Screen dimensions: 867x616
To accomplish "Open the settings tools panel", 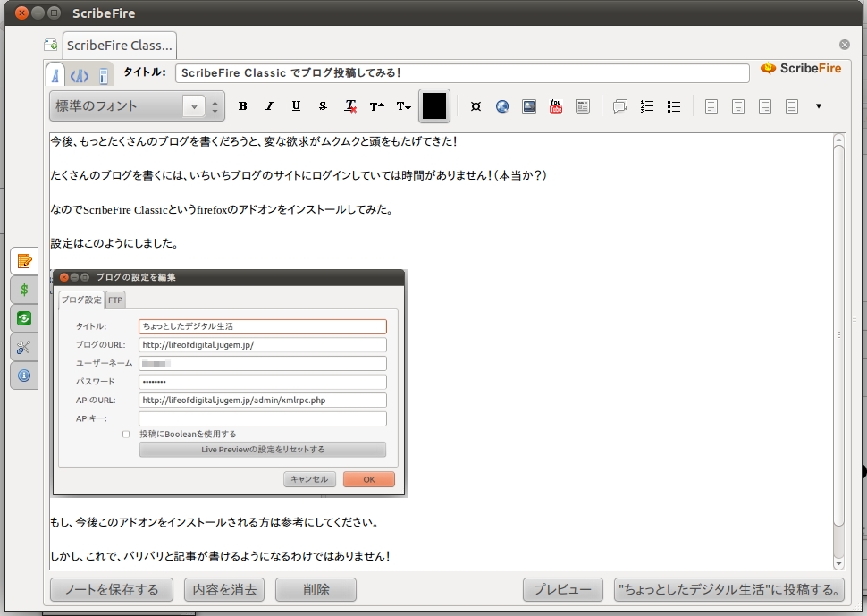I will [24, 347].
